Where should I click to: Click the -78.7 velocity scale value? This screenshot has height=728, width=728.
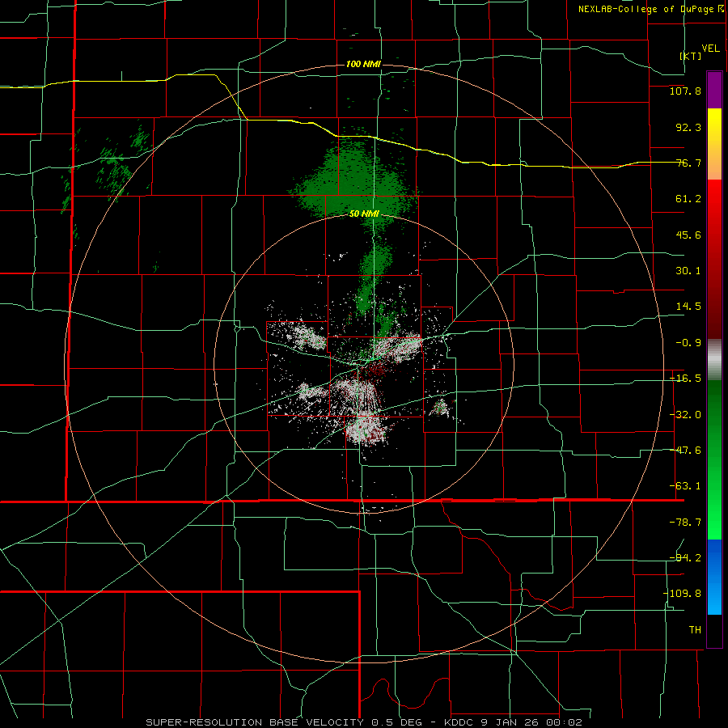[x=685, y=523]
